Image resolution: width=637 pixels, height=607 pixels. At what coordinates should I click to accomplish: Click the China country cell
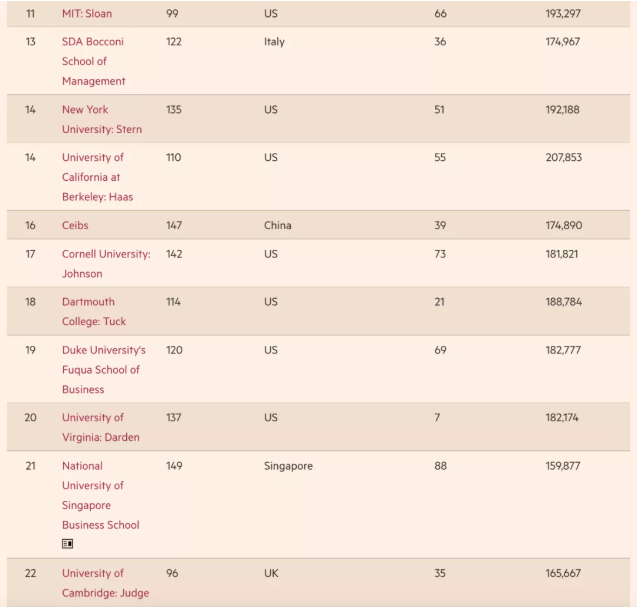pos(278,225)
